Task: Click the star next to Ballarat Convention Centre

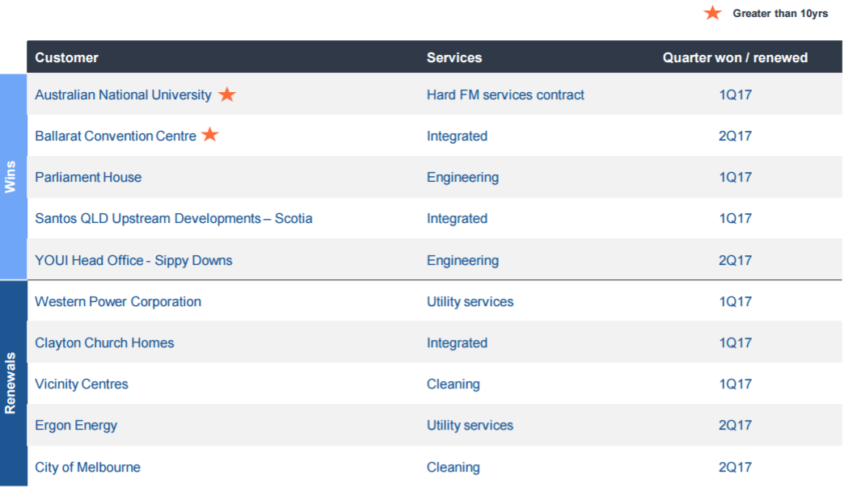Action: pos(210,134)
